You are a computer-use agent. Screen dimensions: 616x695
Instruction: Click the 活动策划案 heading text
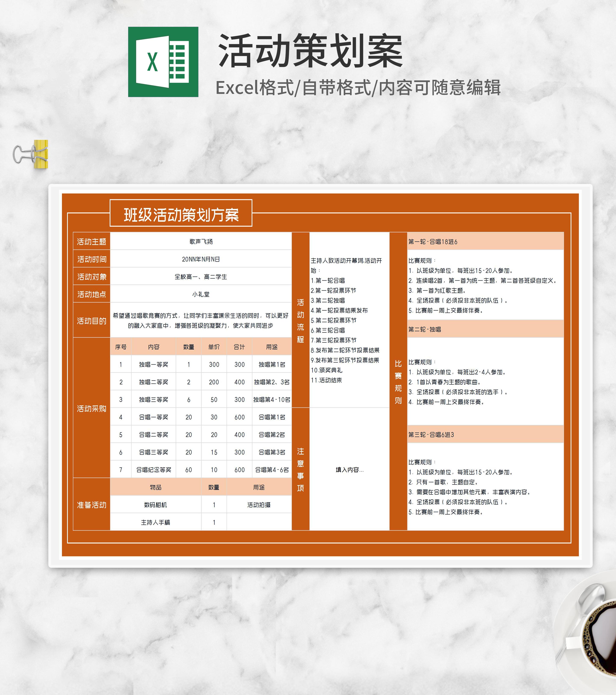pyautogui.click(x=310, y=51)
